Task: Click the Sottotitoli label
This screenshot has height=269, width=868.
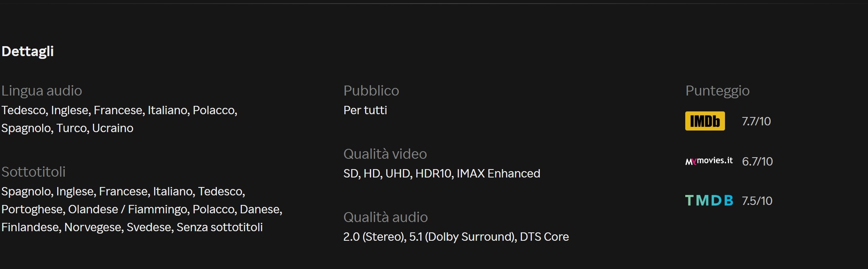Action: coord(33,172)
